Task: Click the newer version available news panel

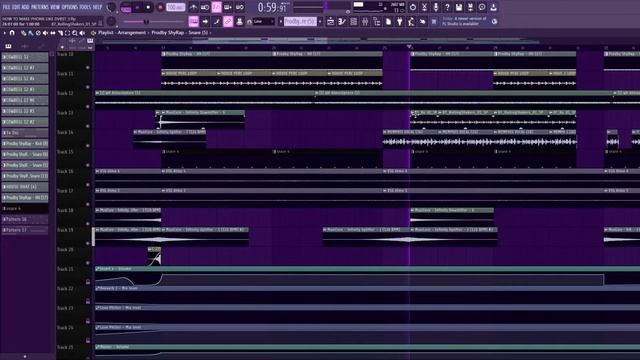Action: point(465,21)
